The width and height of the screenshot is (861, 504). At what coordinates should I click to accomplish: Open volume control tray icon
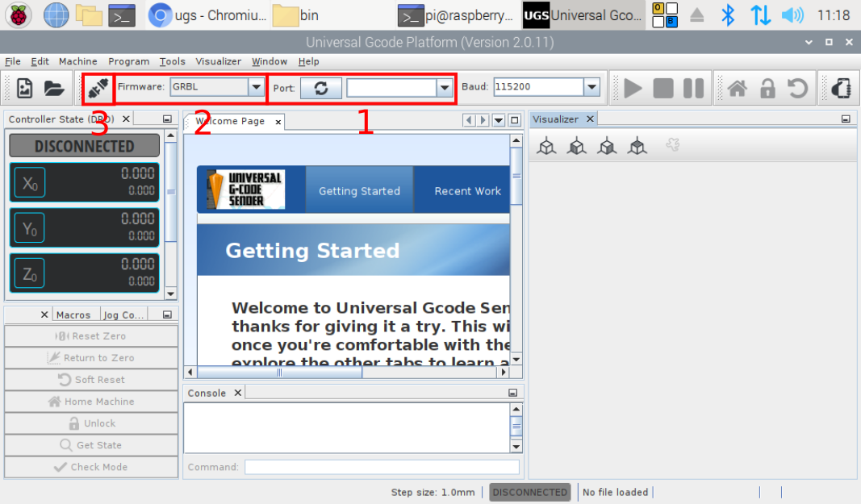point(792,15)
